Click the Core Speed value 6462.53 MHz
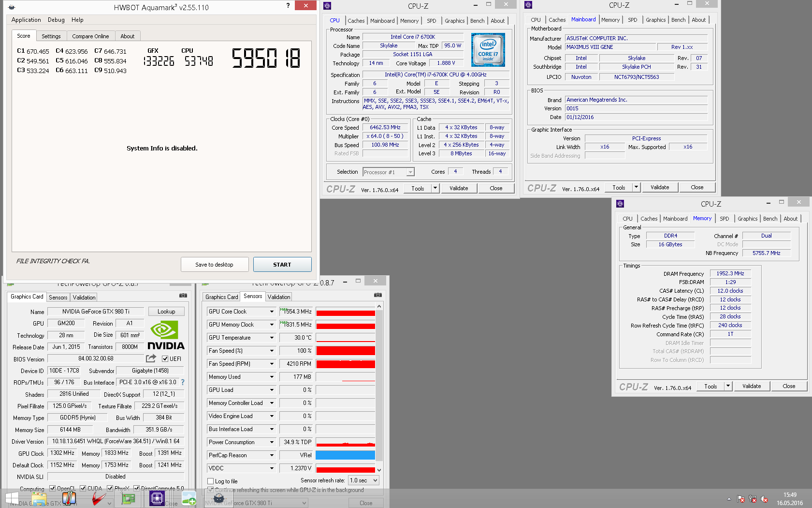Image resolution: width=812 pixels, height=508 pixels. click(x=385, y=128)
